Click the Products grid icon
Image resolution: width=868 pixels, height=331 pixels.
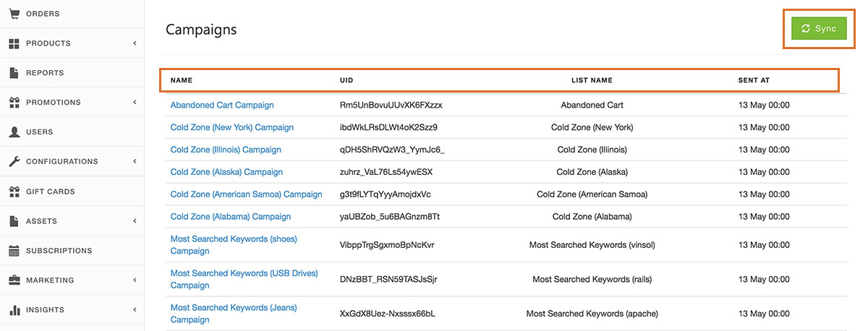14,43
